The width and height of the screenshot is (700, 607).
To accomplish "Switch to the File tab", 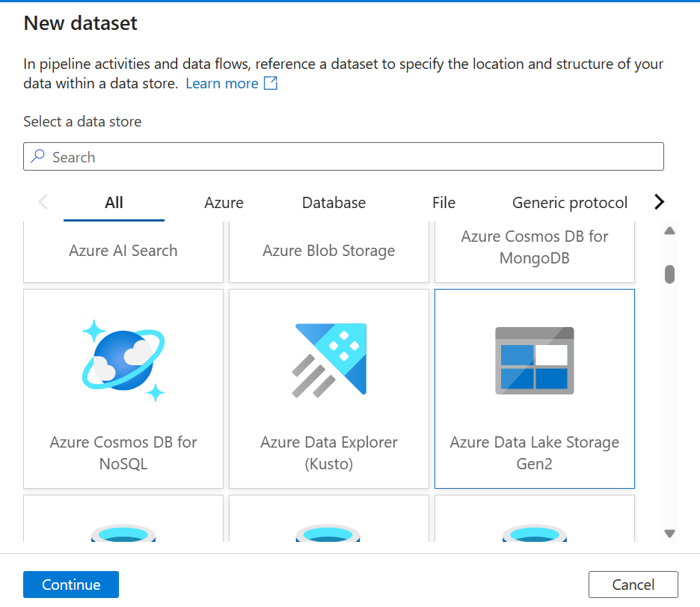I will point(443,202).
